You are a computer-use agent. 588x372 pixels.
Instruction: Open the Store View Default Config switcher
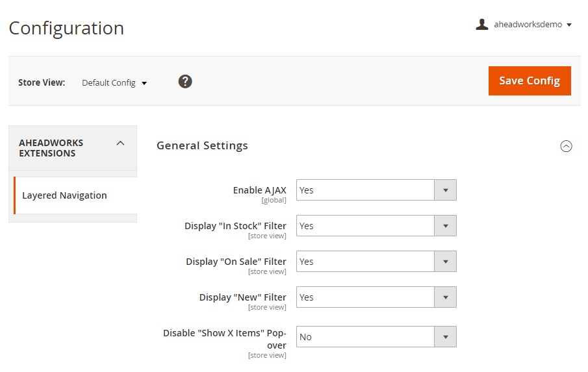(114, 83)
